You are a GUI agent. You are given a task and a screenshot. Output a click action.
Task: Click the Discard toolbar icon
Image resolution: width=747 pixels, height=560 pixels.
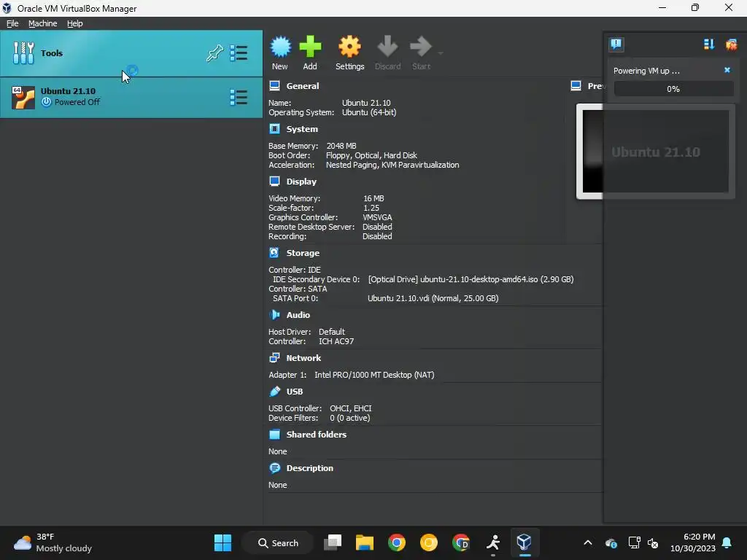click(387, 47)
